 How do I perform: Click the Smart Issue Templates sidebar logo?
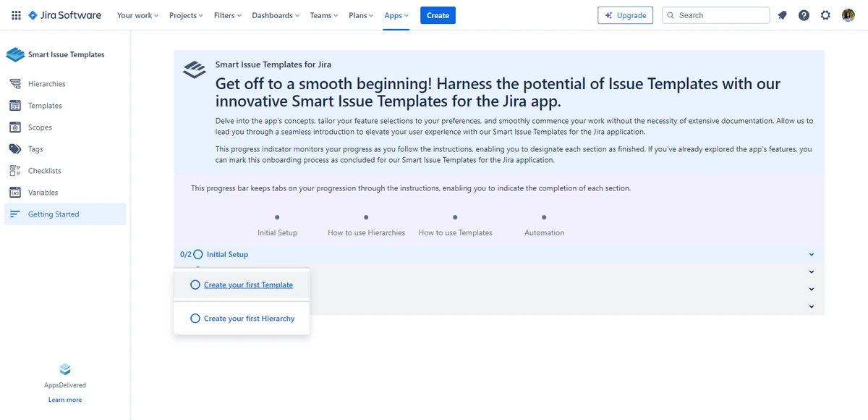coord(15,54)
